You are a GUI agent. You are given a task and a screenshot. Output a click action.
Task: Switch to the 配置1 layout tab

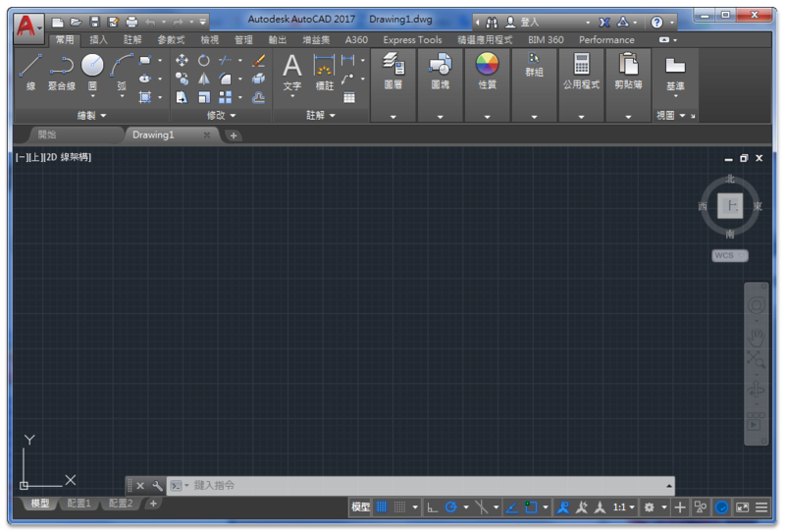79,504
